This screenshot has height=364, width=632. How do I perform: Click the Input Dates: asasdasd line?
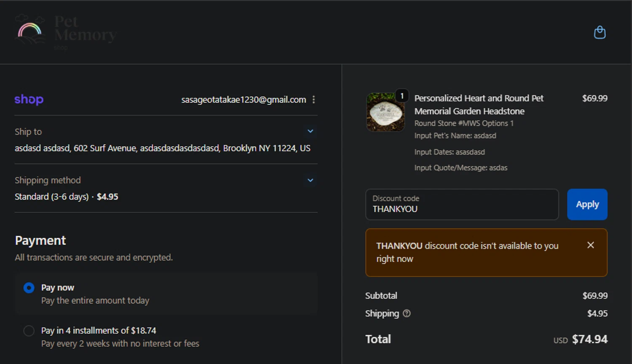coord(450,152)
